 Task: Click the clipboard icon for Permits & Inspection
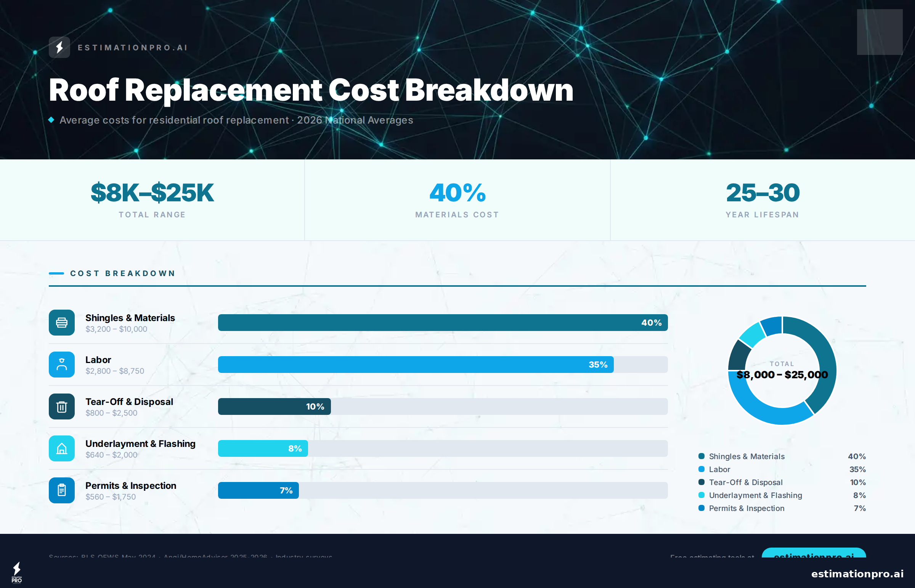point(61,490)
